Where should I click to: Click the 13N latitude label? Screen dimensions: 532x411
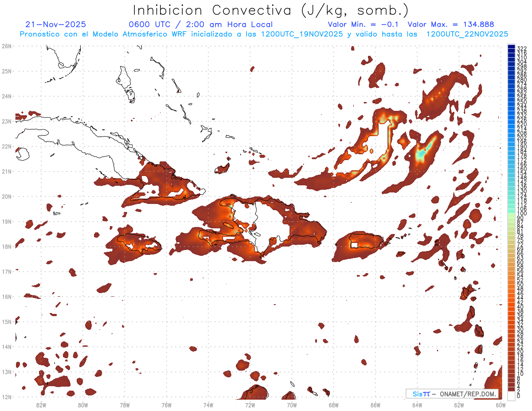(x=7, y=372)
